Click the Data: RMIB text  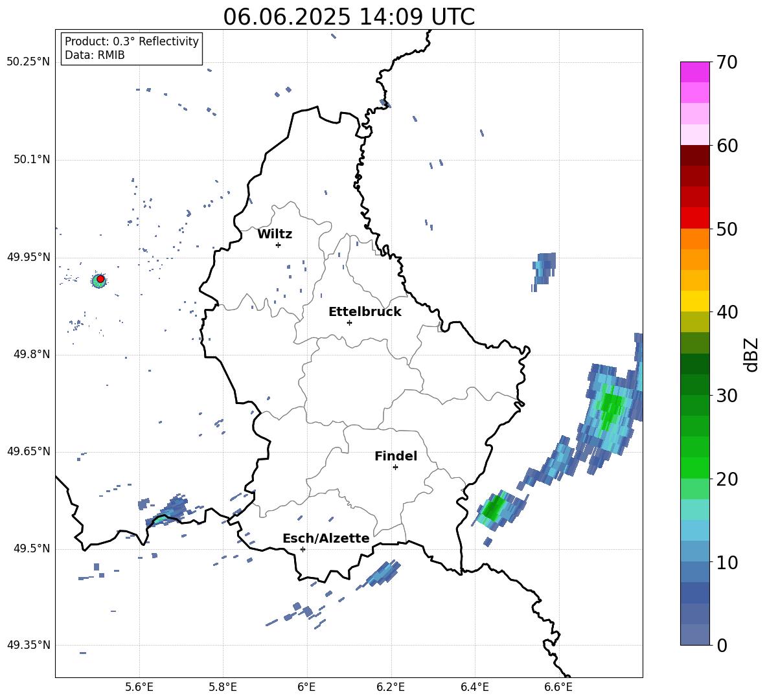point(95,55)
